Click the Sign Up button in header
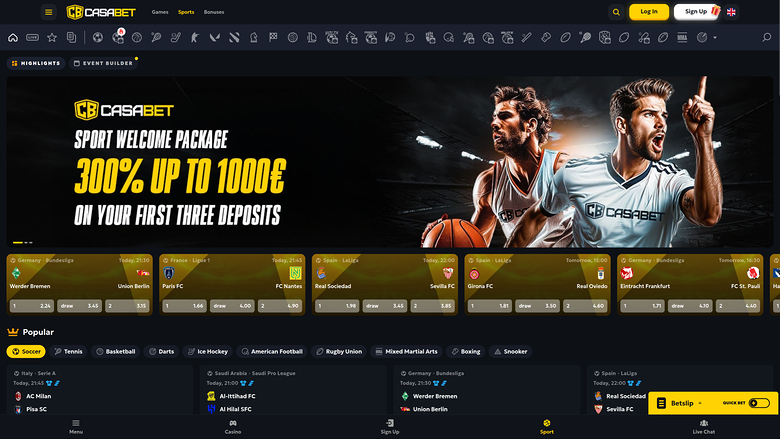This screenshot has width=780, height=439. [x=696, y=11]
